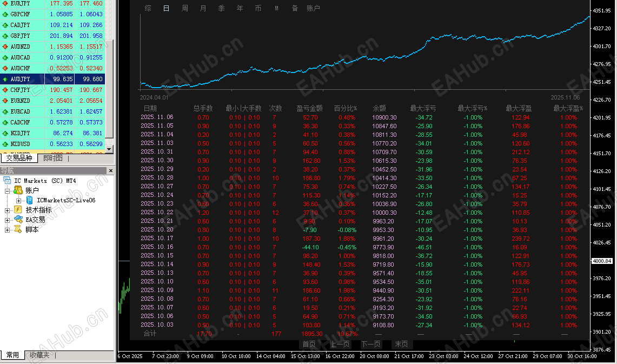Switch to the 常用 navigator tab
This screenshot has width=617, height=364.
(x=12, y=355)
